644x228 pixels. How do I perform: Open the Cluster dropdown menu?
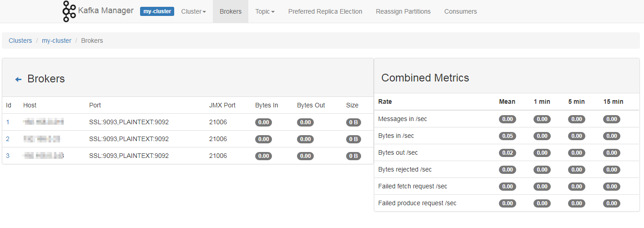194,11
